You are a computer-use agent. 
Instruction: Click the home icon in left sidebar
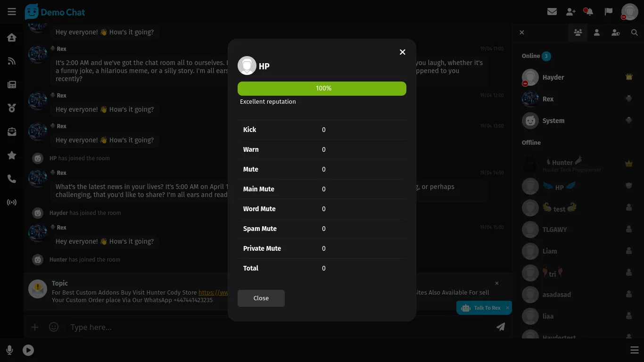12,38
